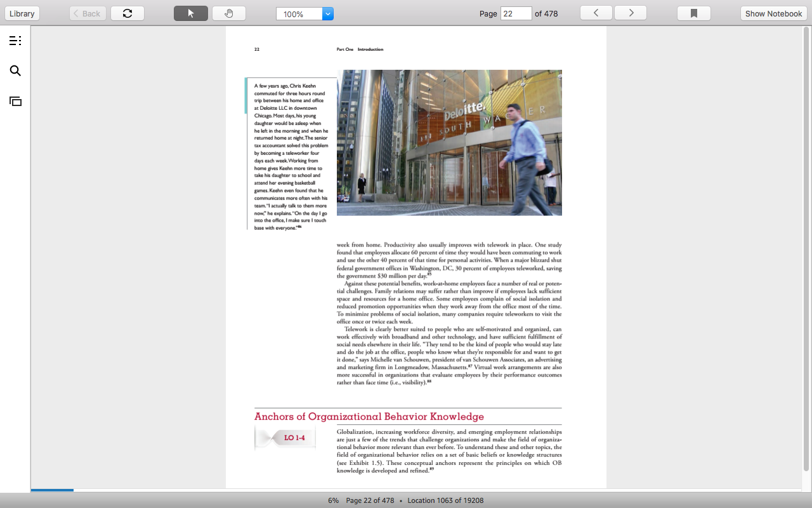This screenshot has height=508, width=812.
Task: Open the 100% zoom dropdown
Action: (x=328, y=14)
